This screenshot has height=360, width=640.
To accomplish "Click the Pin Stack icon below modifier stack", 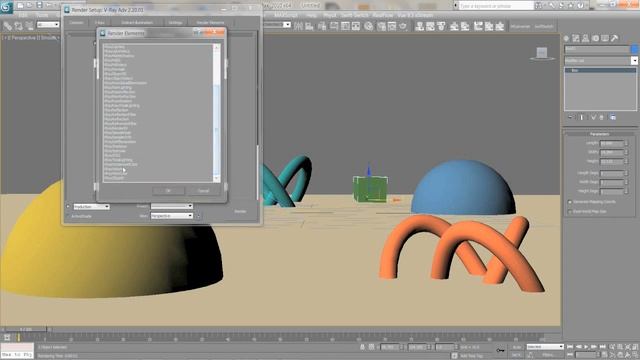I will point(570,118).
